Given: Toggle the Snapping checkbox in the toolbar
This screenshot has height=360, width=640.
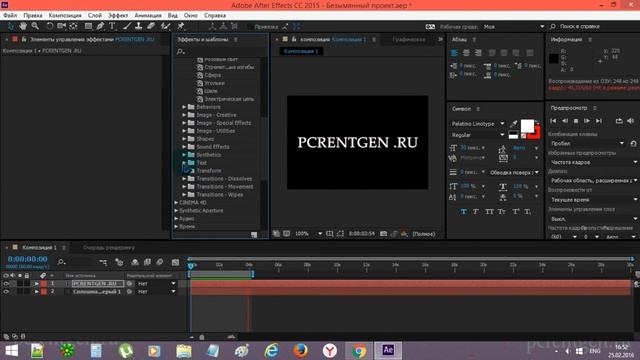Looking at the screenshot, I should pyautogui.click(x=250, y=27).
